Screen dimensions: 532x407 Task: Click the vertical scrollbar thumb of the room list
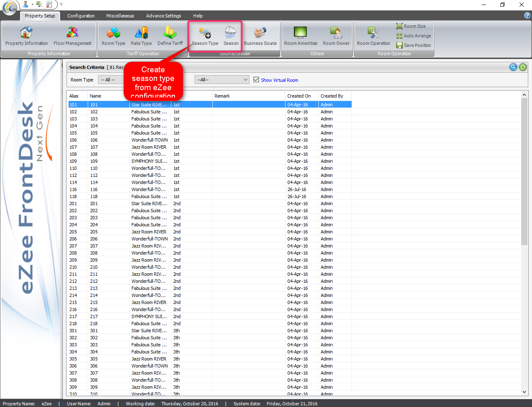tap(524, 172)
